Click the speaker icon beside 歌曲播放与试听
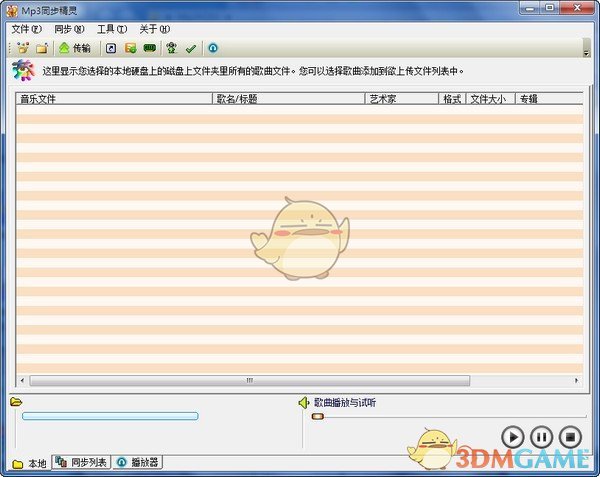Viewport: 600px width, 477px height. click(x=303, y=403)
